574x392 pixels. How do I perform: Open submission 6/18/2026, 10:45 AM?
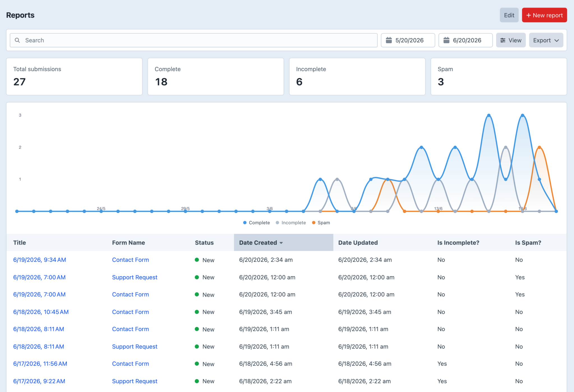[41, 312]
